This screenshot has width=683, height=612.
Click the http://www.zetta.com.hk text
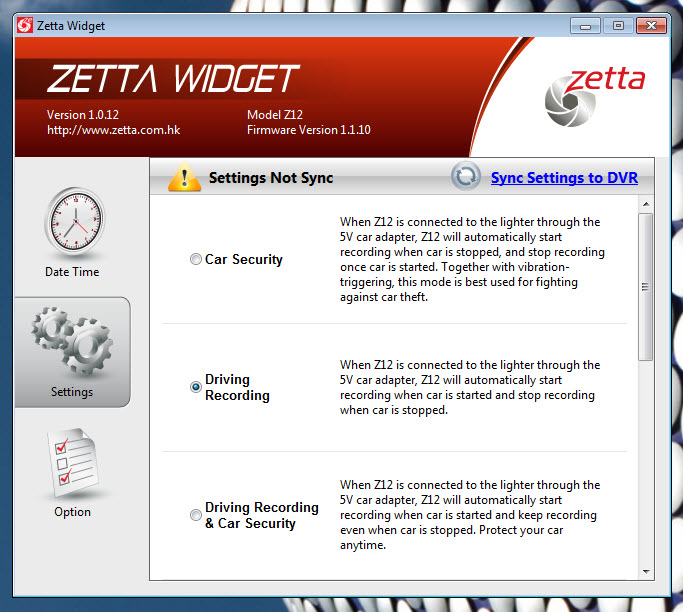[x=114, y=130]
